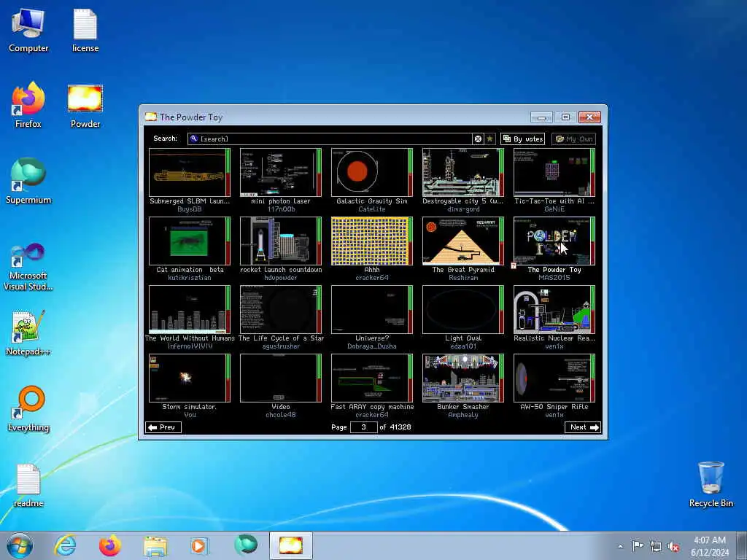Click author name Reshiram
The image size is (747, 560).
click(463, 278)
